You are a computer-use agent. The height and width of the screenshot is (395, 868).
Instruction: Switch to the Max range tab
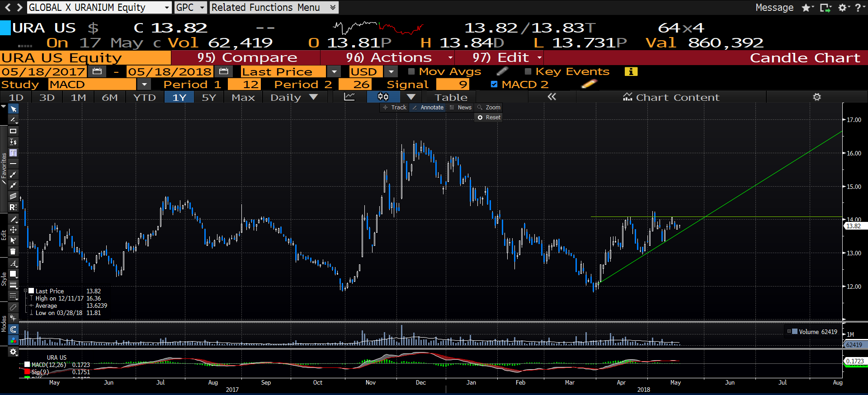point(243,97)
